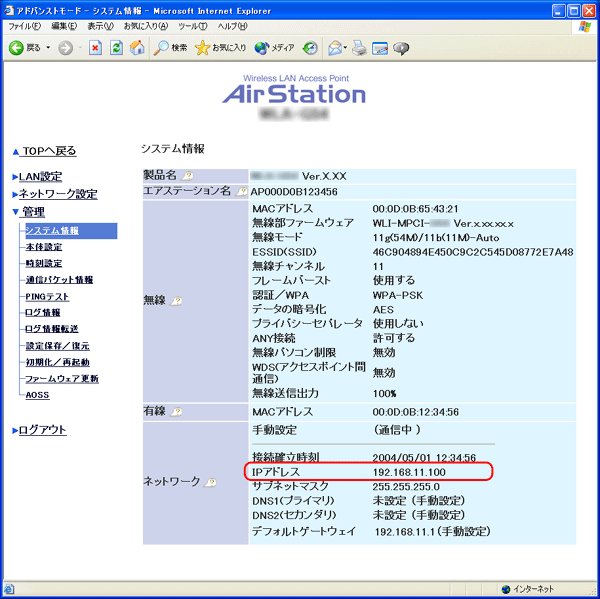Open the Media (メディア) toolbar button
The width and height of the screenshot is (600, 599).
tap(274, 48)
